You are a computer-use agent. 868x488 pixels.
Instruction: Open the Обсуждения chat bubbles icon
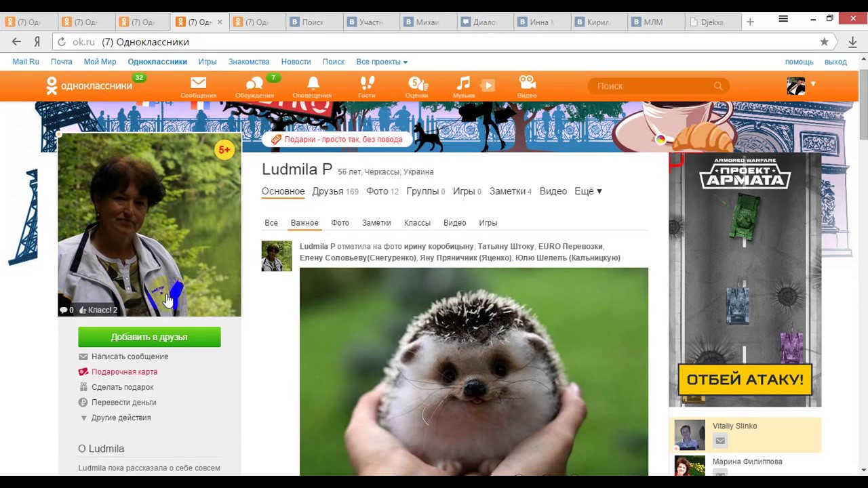coord(254,83)
